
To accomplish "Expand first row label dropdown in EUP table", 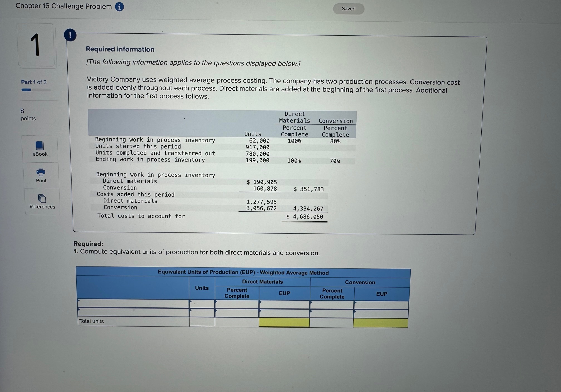I will point(133,303).
